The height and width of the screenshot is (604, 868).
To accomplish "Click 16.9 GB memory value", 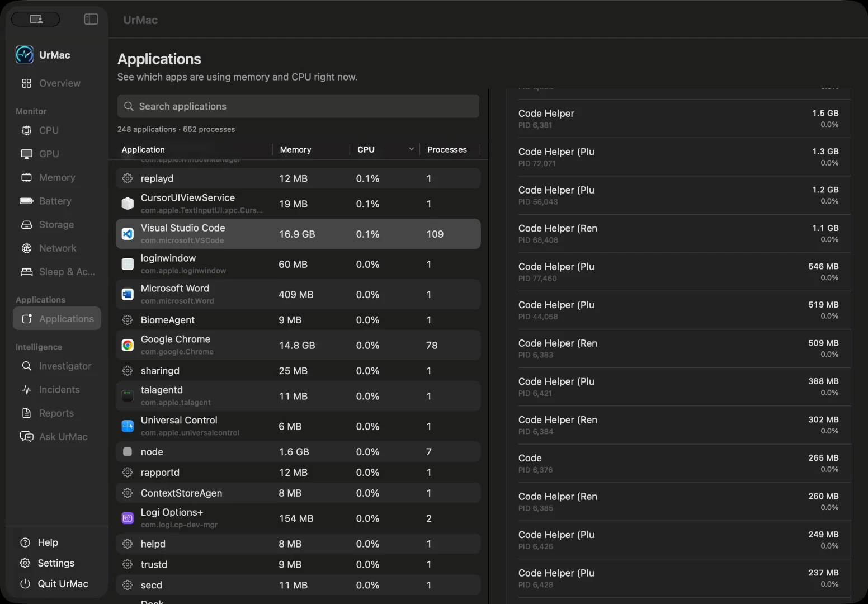I will tap(297, 234).
